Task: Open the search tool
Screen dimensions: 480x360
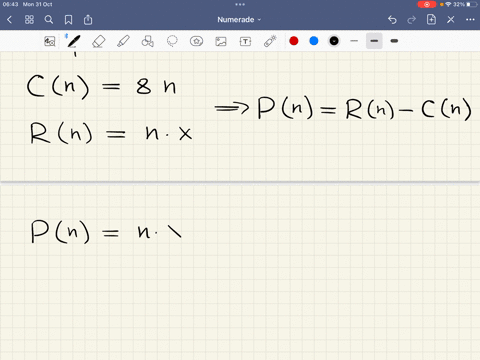Action: click(49, 20)
